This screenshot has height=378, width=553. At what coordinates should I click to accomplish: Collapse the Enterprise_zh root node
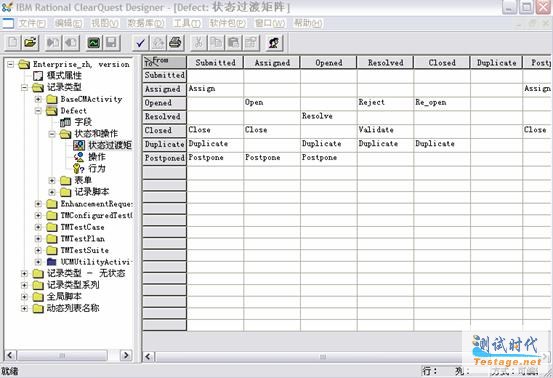tap(11, 64)
